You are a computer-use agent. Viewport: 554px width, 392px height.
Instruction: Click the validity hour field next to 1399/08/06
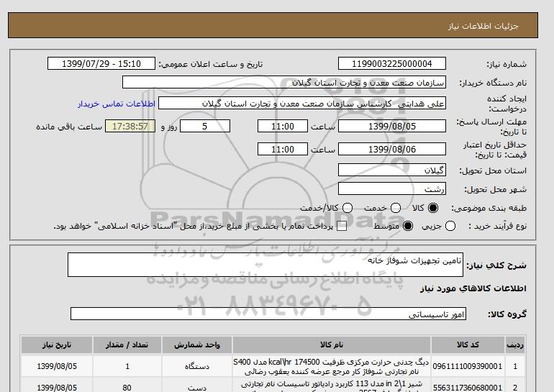point(283,149)
